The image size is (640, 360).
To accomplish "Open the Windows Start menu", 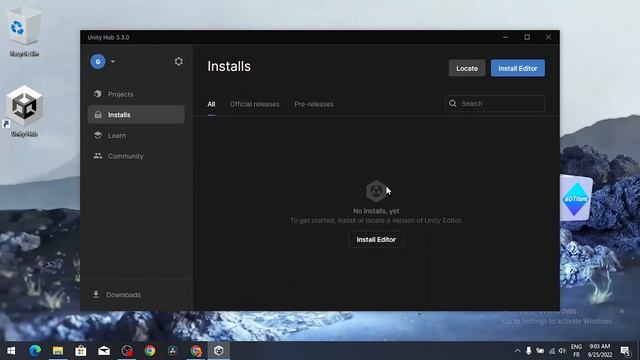I will click(11, 351).
